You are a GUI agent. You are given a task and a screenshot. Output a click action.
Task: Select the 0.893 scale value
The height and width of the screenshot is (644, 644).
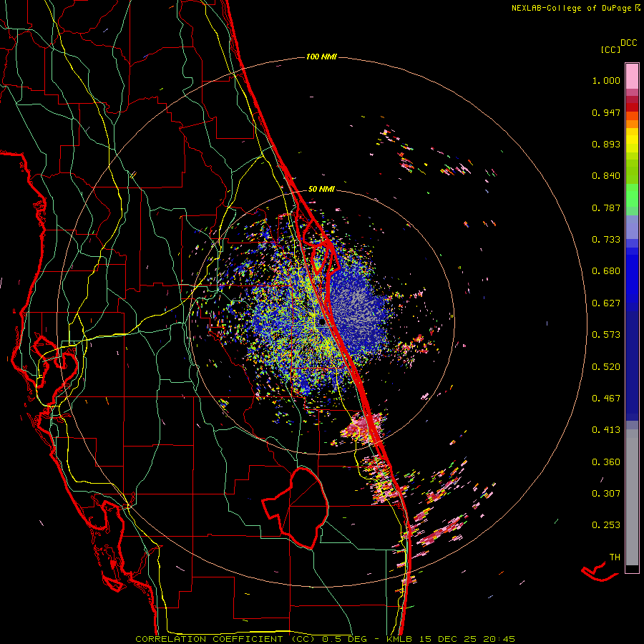(606, 144)
